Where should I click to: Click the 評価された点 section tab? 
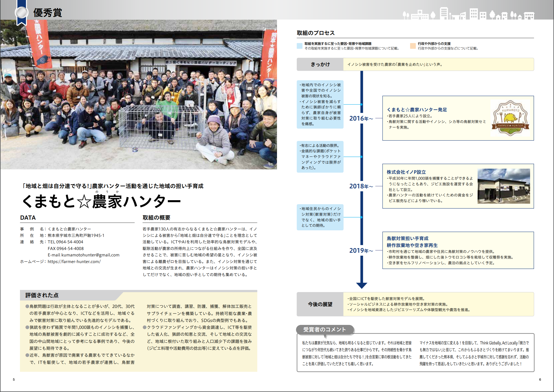(42, 295)
